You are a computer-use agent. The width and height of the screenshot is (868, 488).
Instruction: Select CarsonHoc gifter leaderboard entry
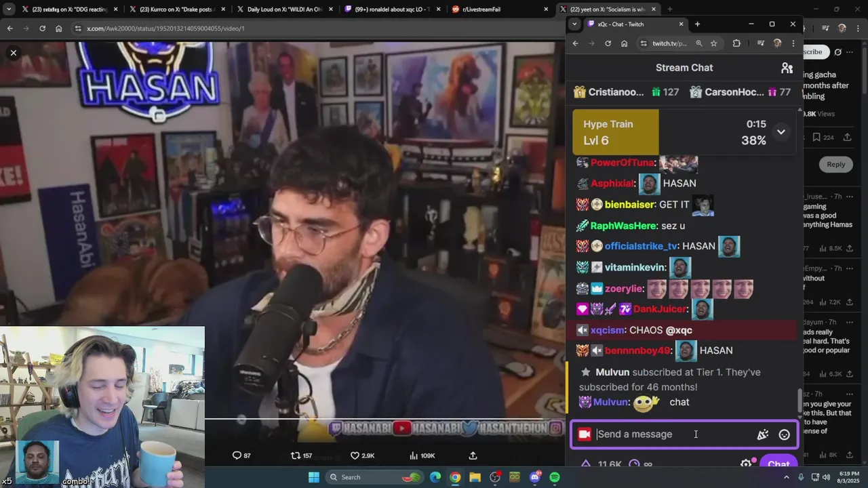point(740,92)
